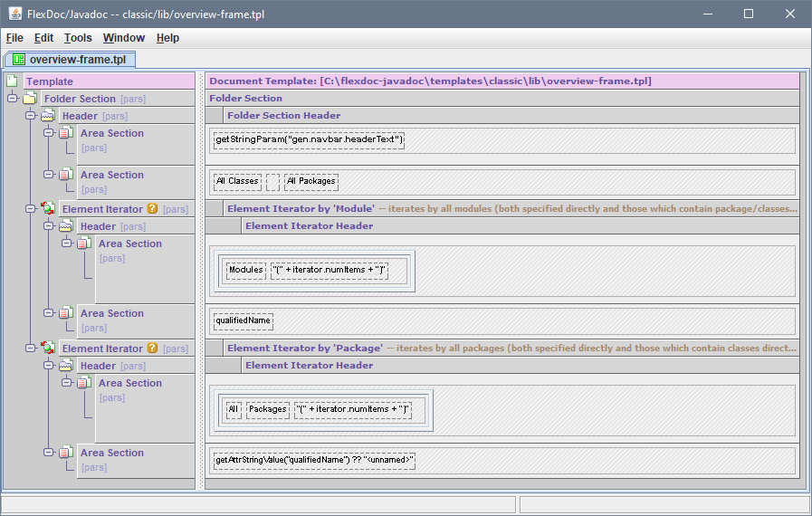Click the question mark on first Element Iterator
The height and width of the screenshot is (516, 812).
(152, 209)
